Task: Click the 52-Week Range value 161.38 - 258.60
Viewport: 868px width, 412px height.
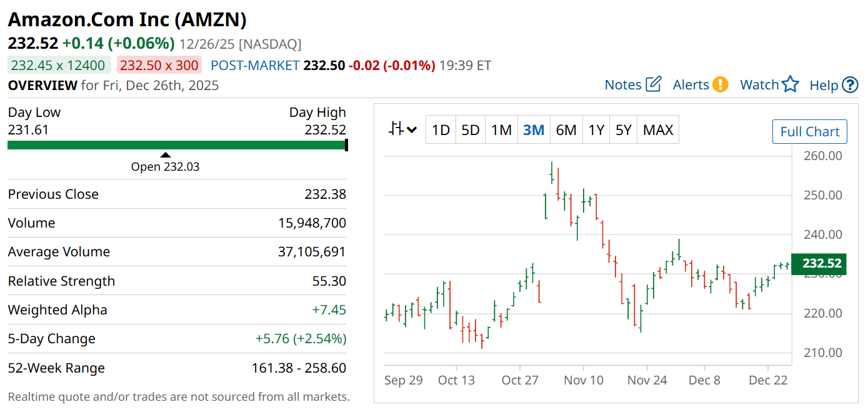Action: click(299, 368)
